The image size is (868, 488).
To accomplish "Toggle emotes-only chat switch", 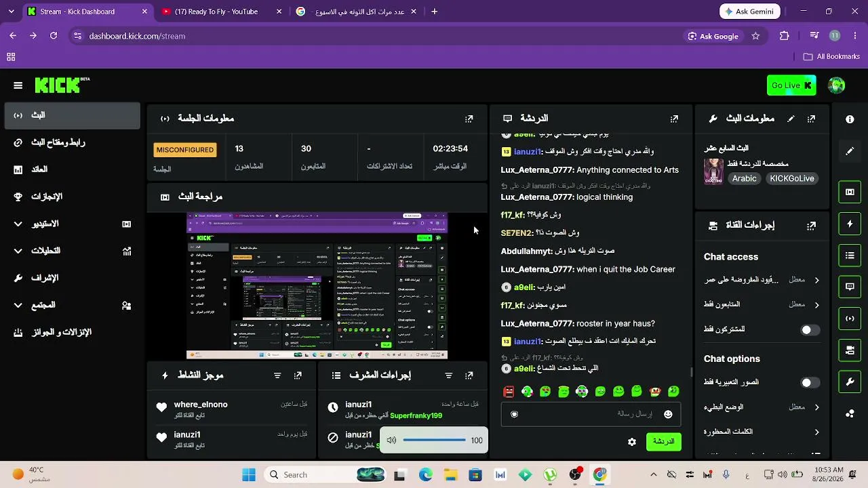I will [810, 383].
